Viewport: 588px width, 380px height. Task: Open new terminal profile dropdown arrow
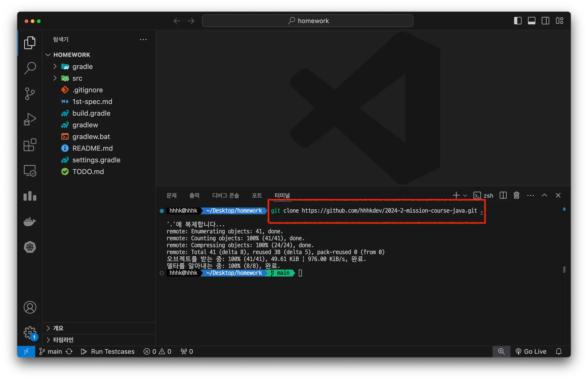465,196
